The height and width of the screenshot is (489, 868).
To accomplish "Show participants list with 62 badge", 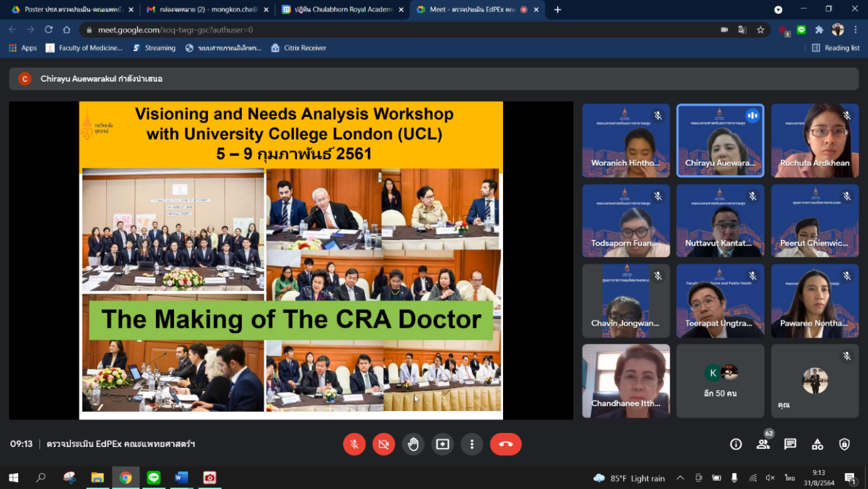I will (763, 443).
